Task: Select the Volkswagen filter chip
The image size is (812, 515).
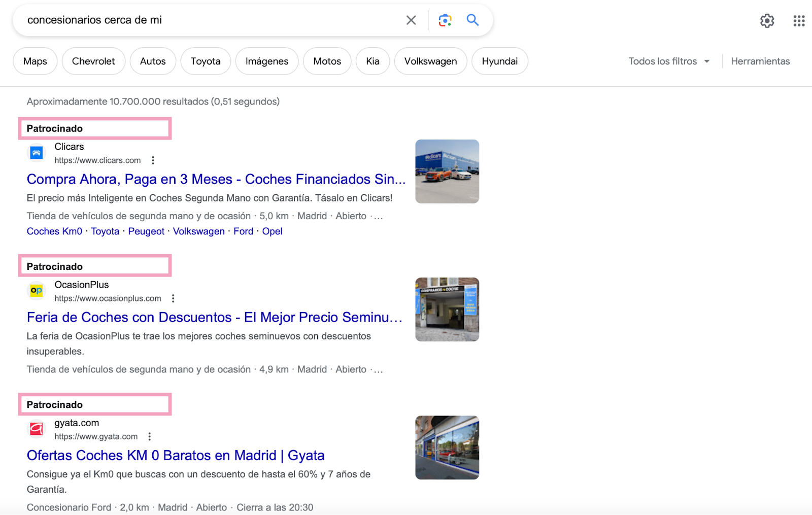Action: click(x=430, y=61)
